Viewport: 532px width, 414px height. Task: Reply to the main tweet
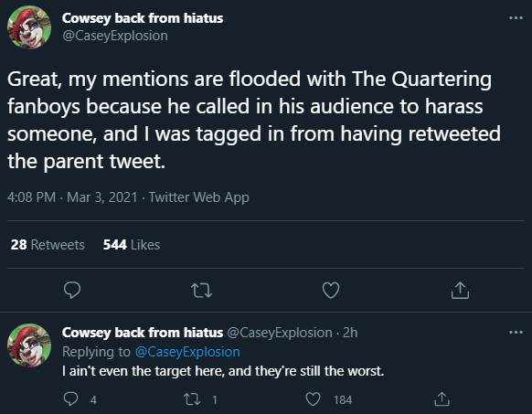[72, 290]
